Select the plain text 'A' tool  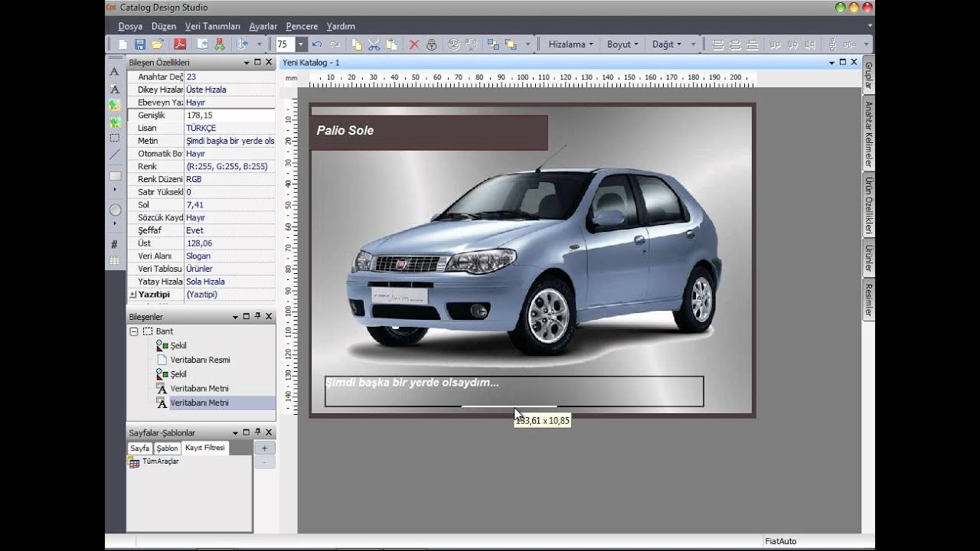point(115,71)
